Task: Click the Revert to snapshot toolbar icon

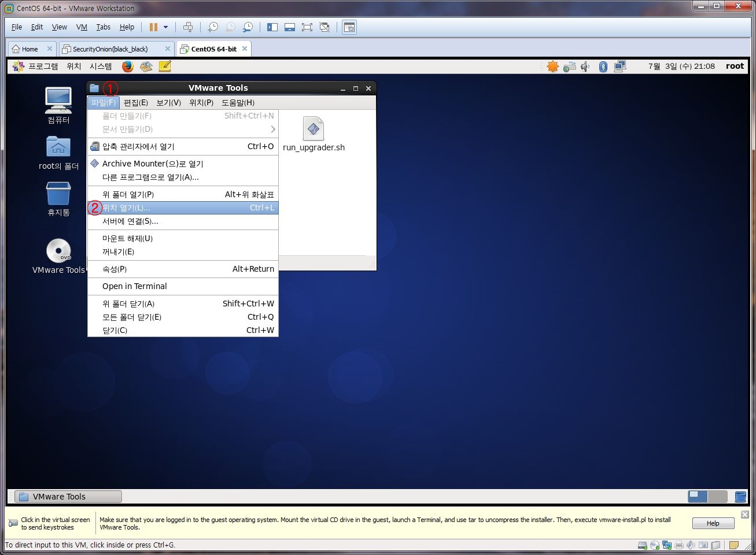Action: pos(230,27)
